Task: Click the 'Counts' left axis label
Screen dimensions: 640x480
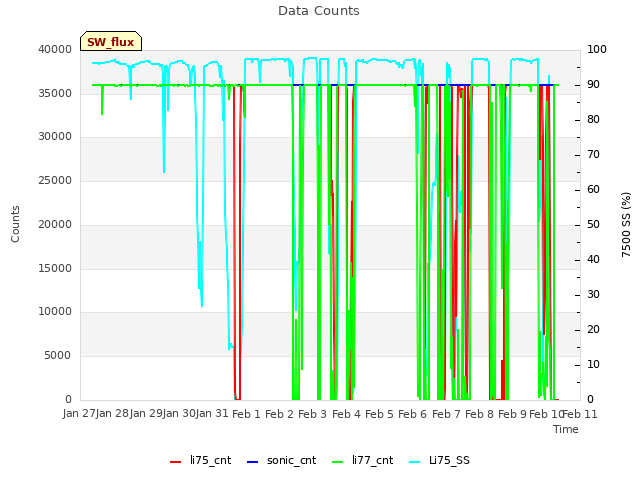Action: [x=15, y=224]
